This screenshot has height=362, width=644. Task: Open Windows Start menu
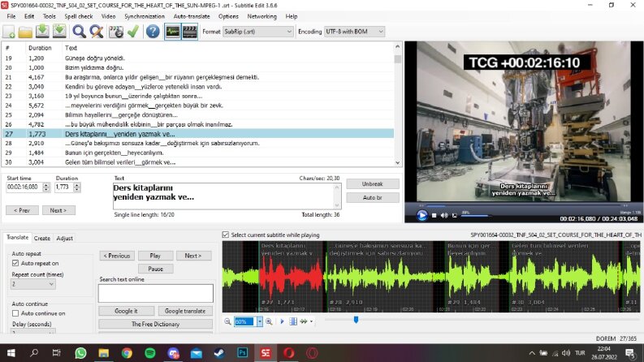11,353
